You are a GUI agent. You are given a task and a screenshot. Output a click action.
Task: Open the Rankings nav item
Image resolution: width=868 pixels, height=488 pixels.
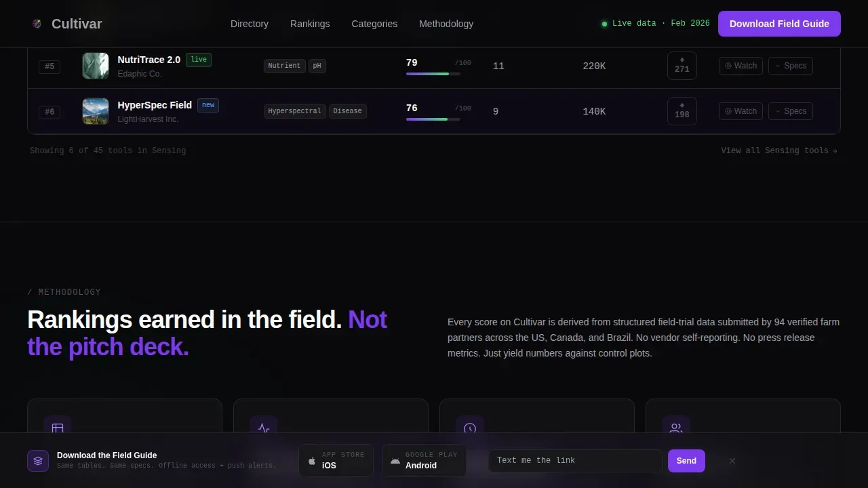point(310,24)
